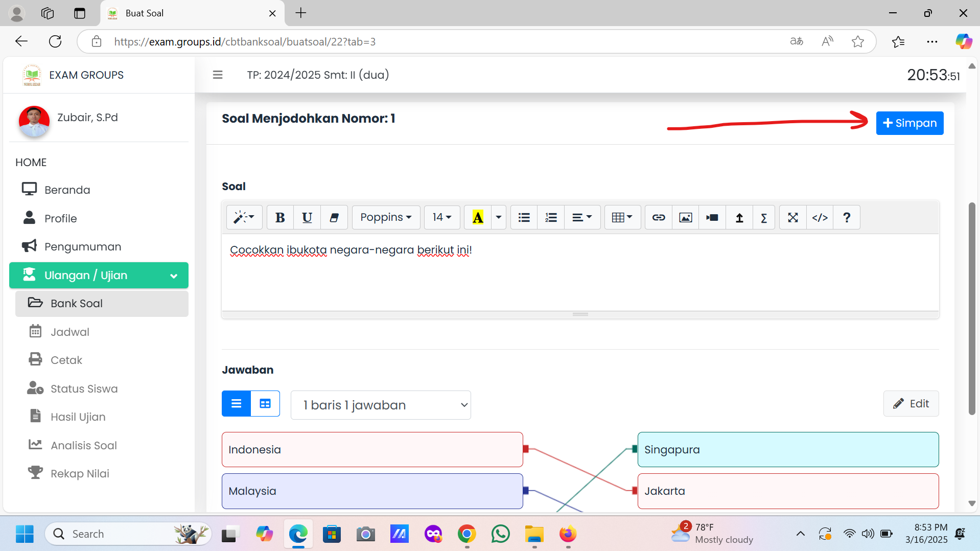Viewport: 980px width, 551px height.
Task: Open the editor help question mark
Action: (847, 218)
